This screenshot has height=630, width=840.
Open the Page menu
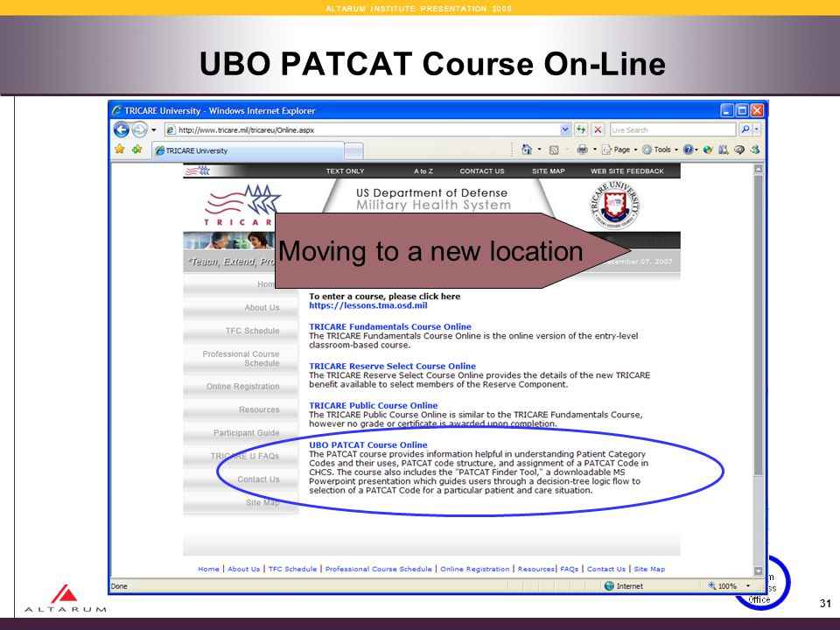(x=619, y=150)
